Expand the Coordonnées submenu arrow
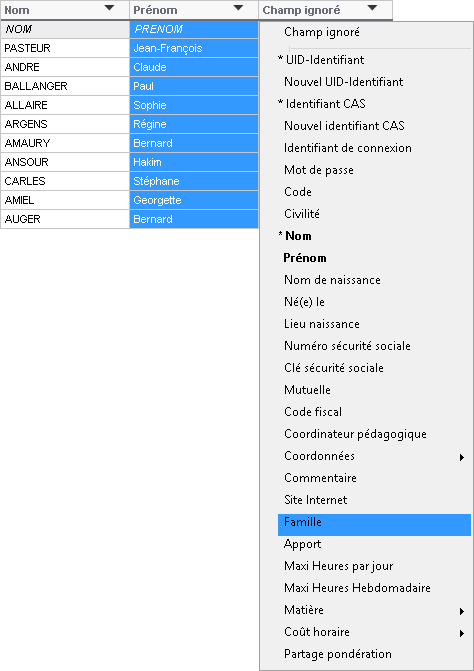This screenshot has width=474, height=671. click(x=462, y=457)
